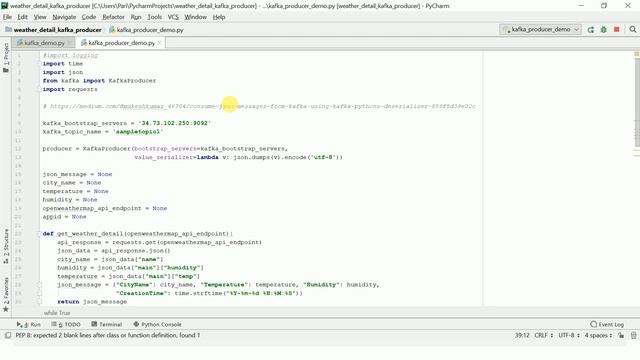The height and width of the screenshot is (360, 640).
Task: Start debugging with the green bug icon
Action: tap(604, 29)
